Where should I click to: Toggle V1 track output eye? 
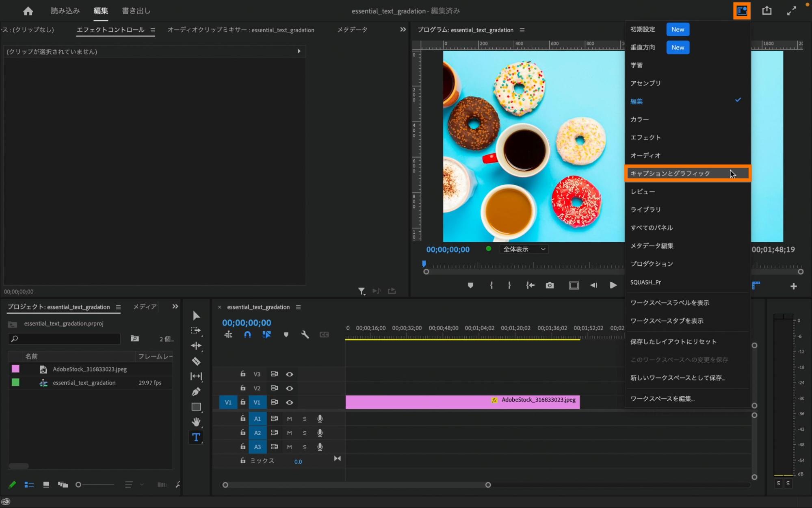pos(289,402)
